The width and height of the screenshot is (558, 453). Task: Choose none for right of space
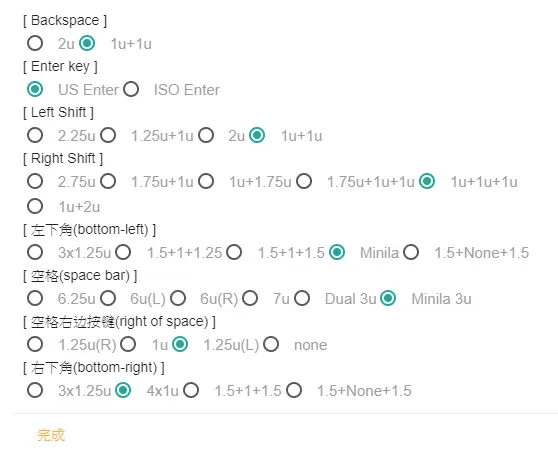coord(271,344)
